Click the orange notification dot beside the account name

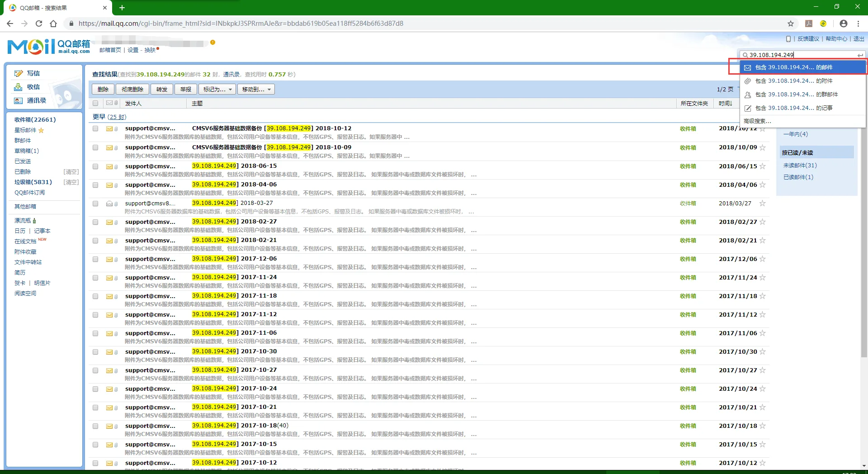point(212,43)
